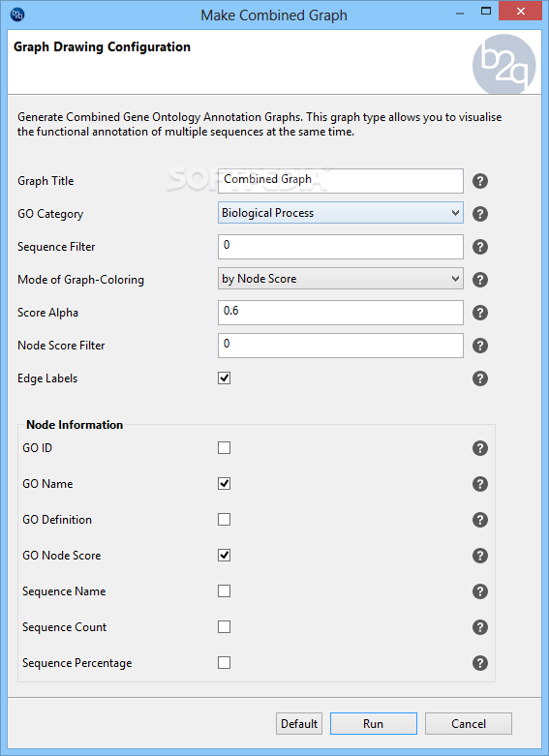Disable the GO Node Score checkbox
This screenshot has height=756, width=549.
pyautogui.click(x=224, y=556)
